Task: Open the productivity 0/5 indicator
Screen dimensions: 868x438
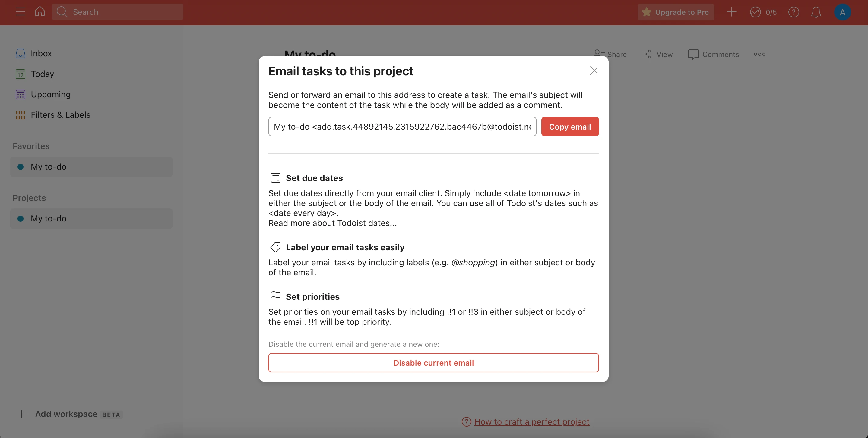Action: (x=763, y=12)
